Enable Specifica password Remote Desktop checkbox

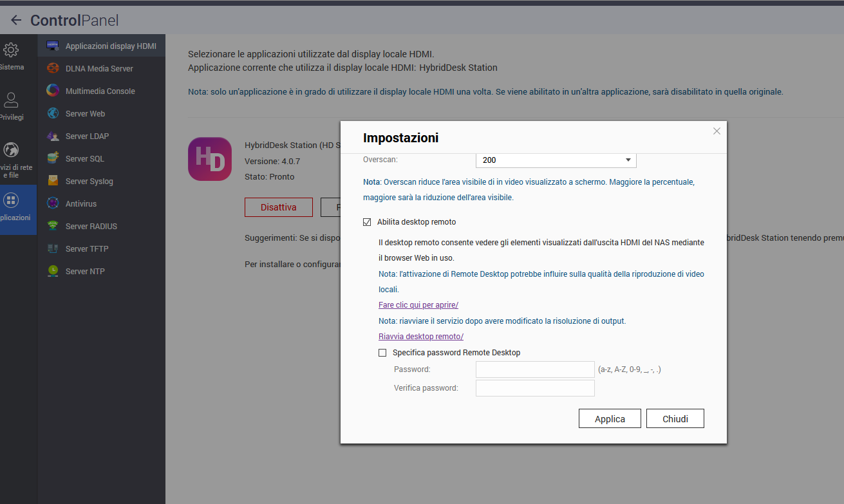tap(382, 353)
